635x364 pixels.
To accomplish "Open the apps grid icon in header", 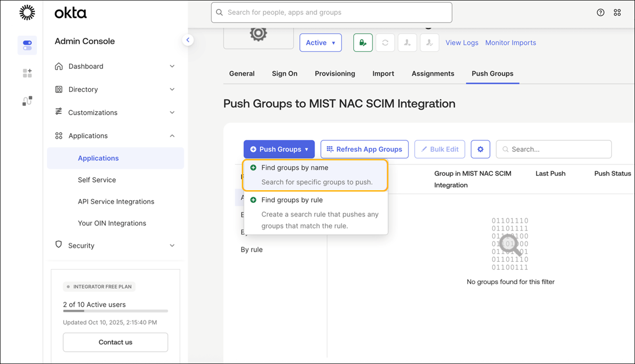I will click(617, 12).
